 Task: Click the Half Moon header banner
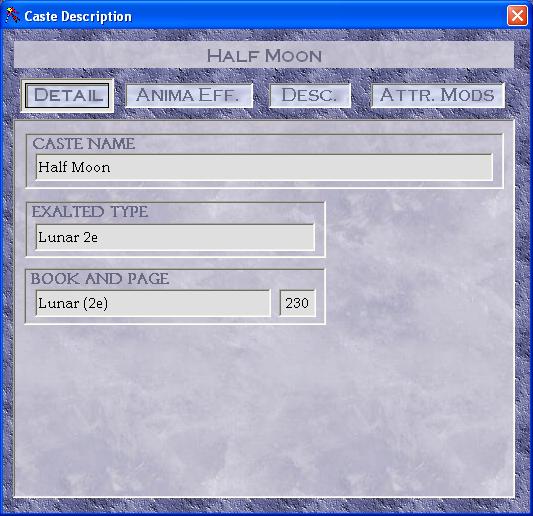pyautogui.click(x=264, y=55)
